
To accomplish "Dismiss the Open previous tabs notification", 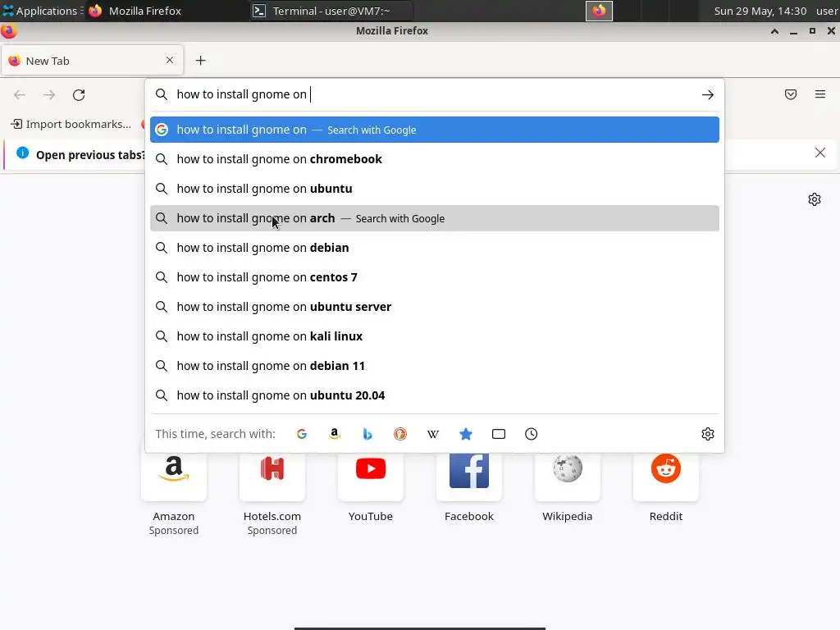I will [x=820, y=153].
